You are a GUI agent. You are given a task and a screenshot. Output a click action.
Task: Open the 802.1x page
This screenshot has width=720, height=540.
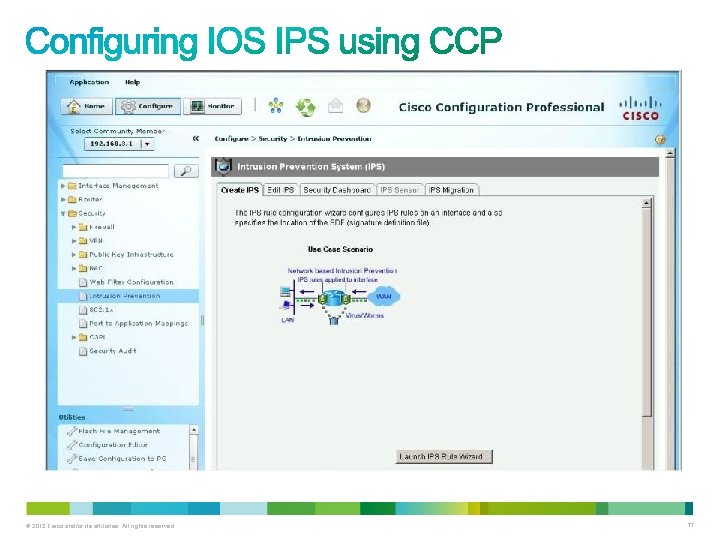[x=101, y=310]
